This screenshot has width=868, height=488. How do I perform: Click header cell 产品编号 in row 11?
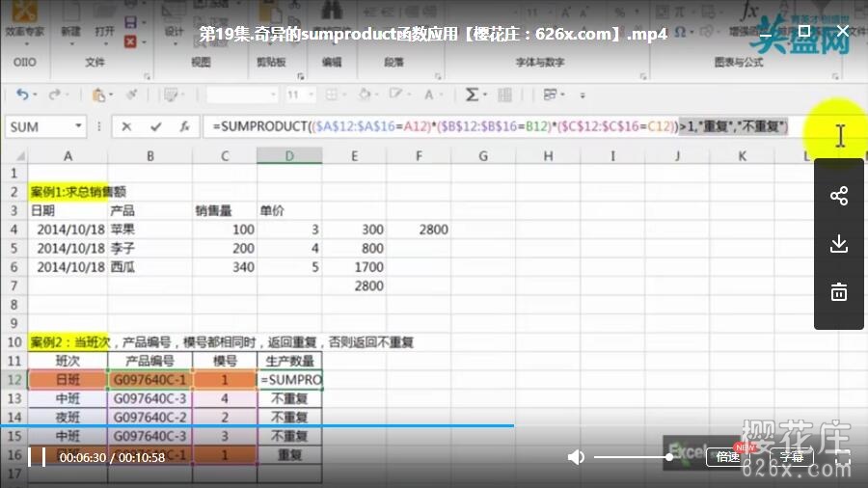tap(150, 361)
